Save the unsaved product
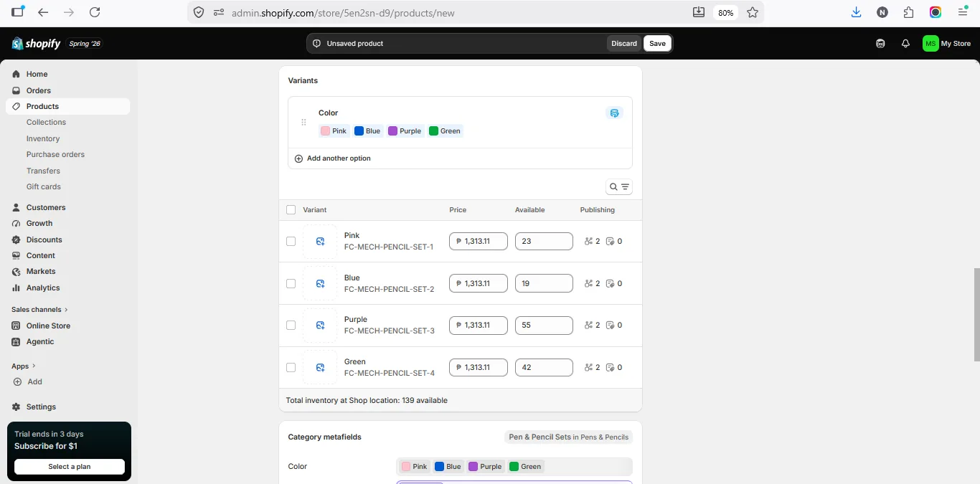The height and width of the screenshot is (484, 980). click(657, 43)
